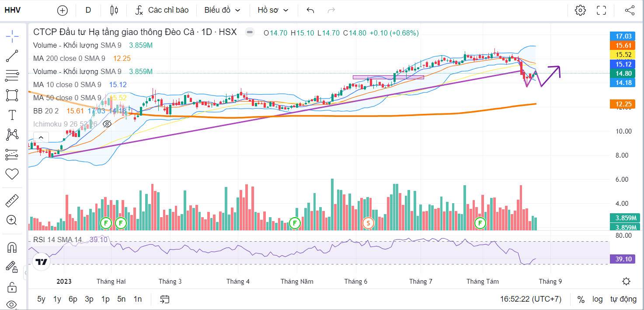This screenshot has height=310, width=644.
Task: Expand the Biểu đồ dropdown
Action: 223,10
